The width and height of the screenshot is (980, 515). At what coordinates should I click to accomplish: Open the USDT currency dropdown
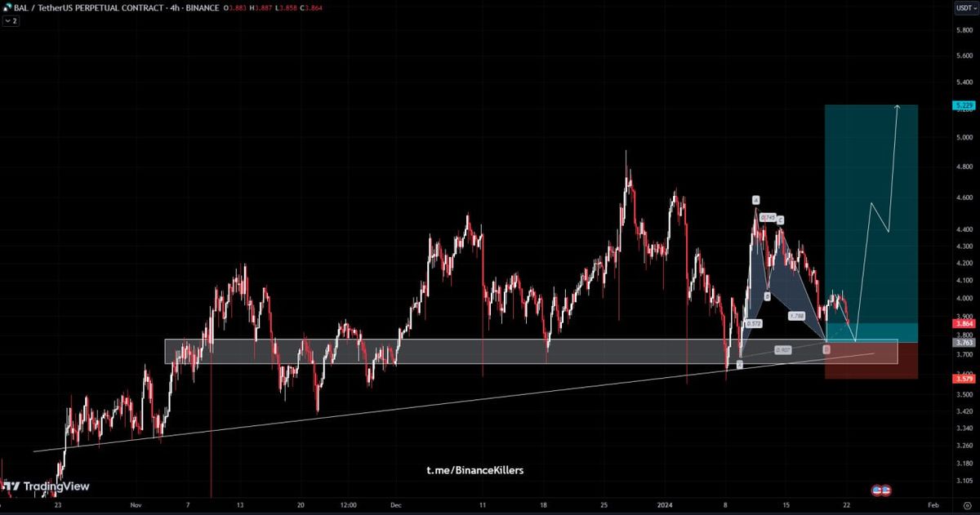964,8
